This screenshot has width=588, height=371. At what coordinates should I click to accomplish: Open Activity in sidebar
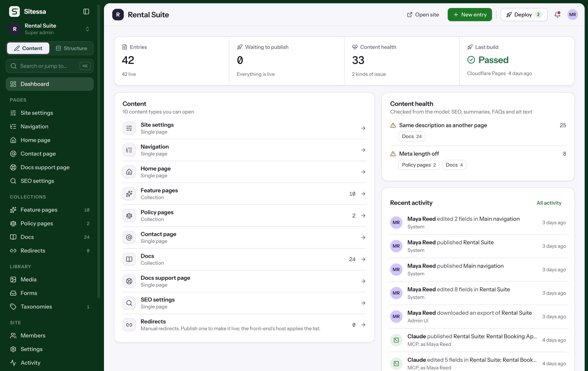(x=50, y=363)
